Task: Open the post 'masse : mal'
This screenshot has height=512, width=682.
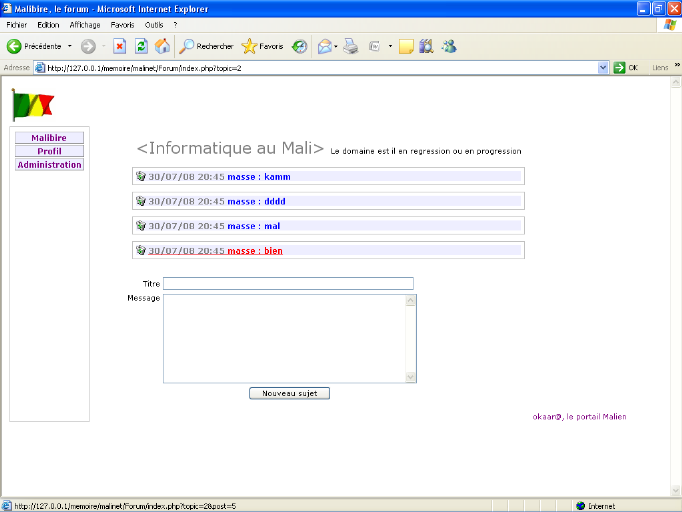Action: coord(214,226)
